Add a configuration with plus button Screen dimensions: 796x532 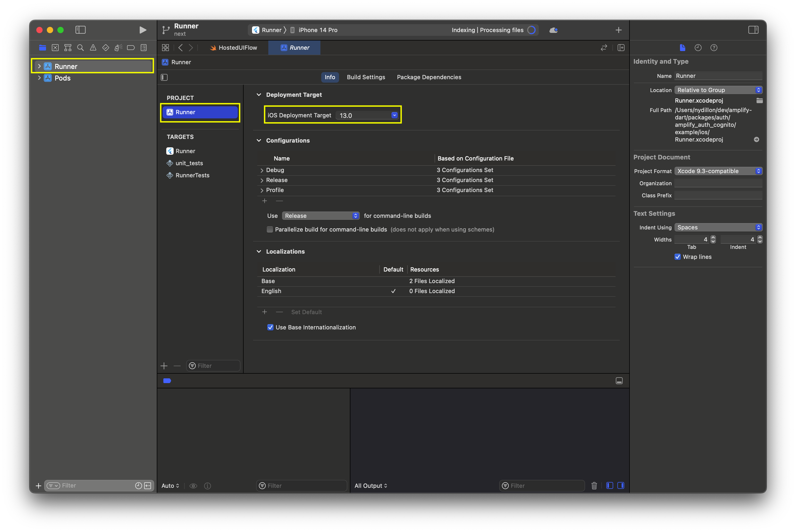coord(265,201)
